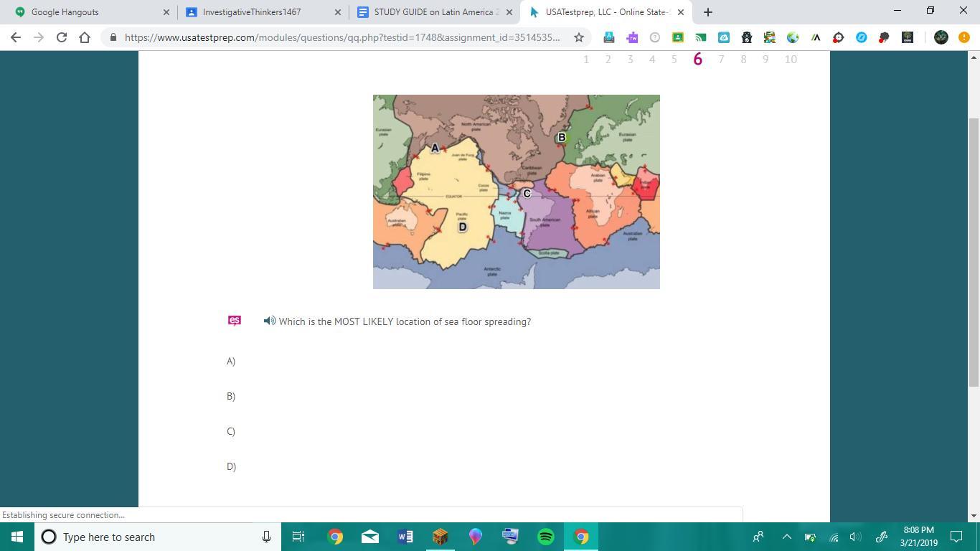Close the Google Hangouts tab

[x=166, y=12]
